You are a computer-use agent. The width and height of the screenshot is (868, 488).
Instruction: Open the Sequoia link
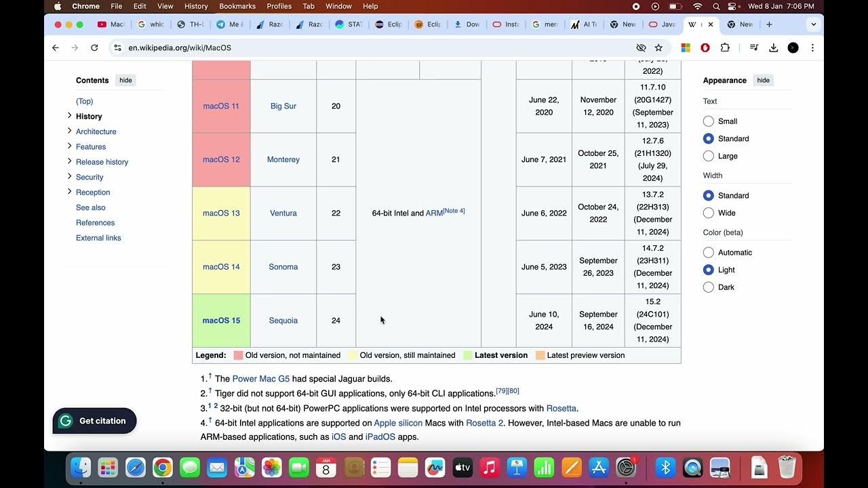pos(283,321)
